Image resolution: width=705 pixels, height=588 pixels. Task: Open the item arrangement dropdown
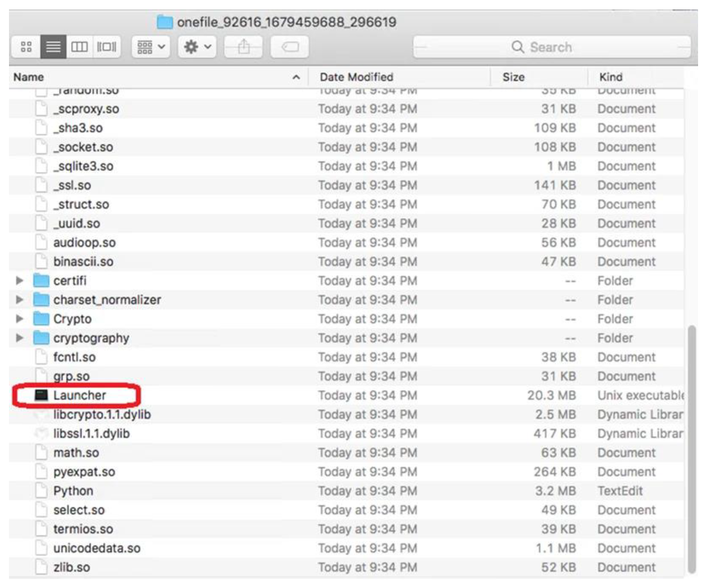click(151, 47)
